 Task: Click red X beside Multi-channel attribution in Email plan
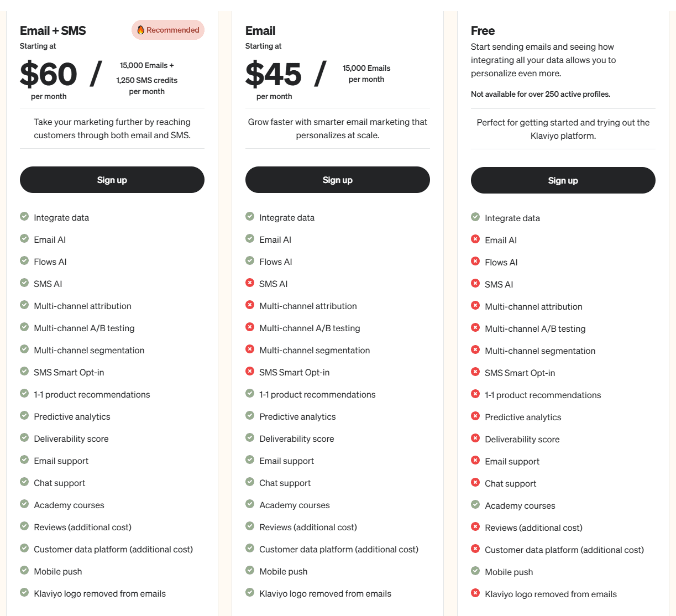click(x=250, y=305)
